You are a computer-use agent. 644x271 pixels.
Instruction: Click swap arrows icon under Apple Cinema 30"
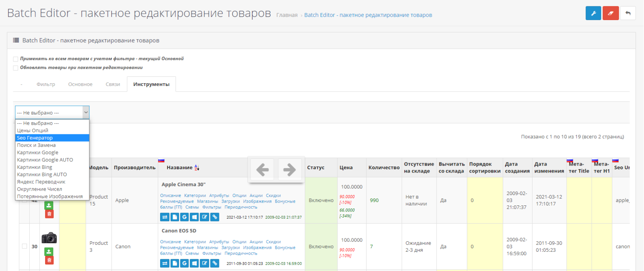(x=165, y=217)
